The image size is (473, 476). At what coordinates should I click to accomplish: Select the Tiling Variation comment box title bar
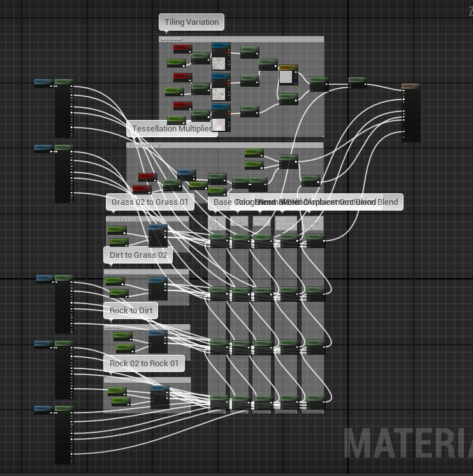coord(241,40)
